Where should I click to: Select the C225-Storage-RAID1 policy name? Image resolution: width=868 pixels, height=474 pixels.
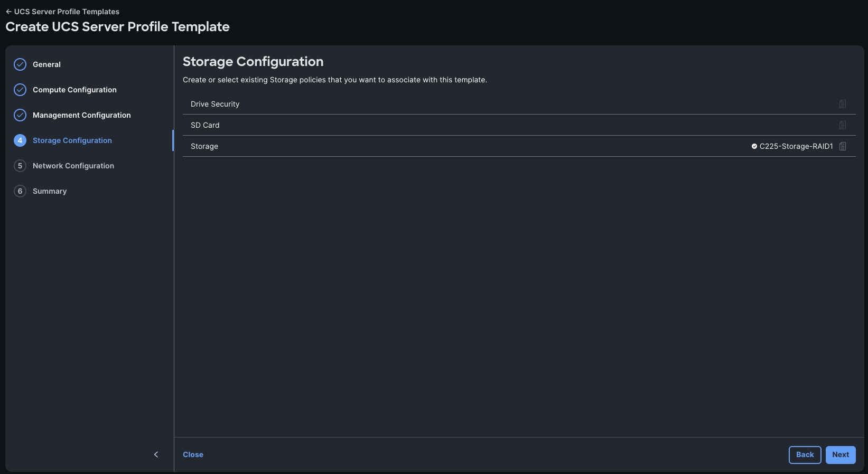point(796,146)
